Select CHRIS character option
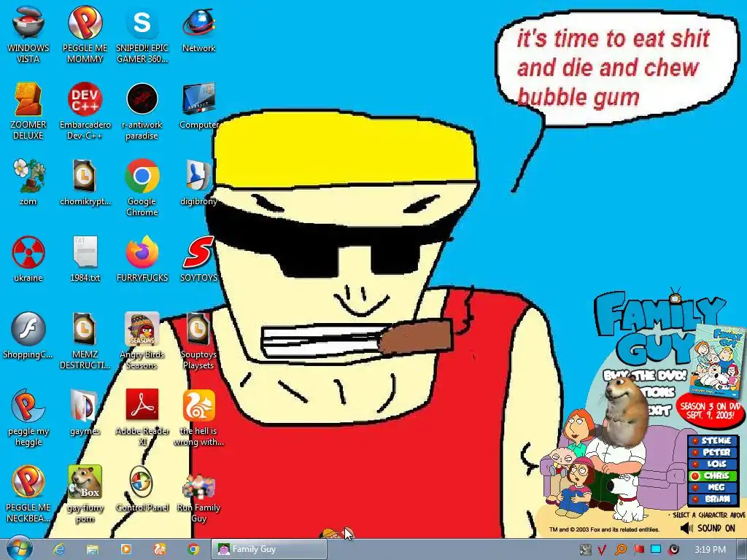 point(712,475)
